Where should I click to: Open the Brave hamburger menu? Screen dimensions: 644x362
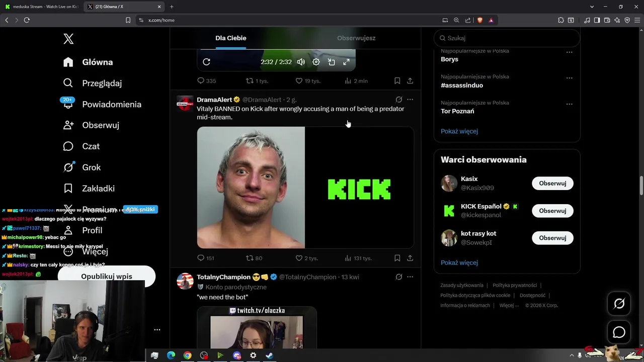637,20
